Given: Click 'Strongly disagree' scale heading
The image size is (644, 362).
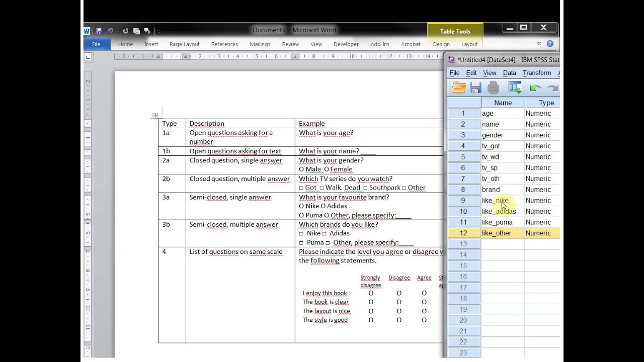Looking at the screenshot, I should tap(370, 282).
